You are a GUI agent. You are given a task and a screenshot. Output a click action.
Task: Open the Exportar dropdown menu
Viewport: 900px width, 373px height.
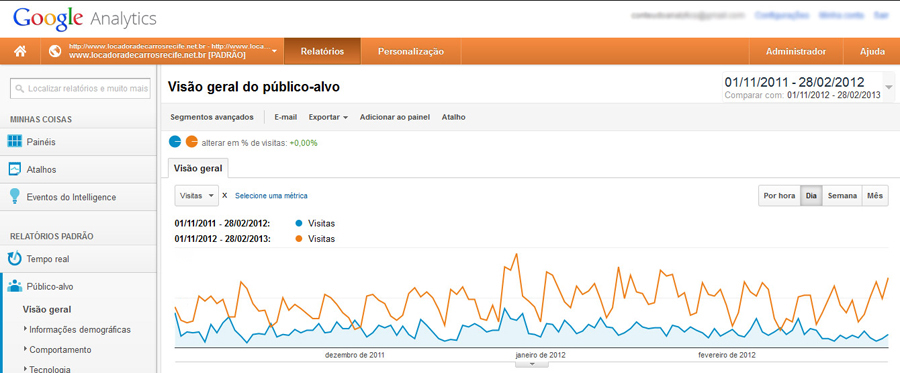[x=328, y=117]
